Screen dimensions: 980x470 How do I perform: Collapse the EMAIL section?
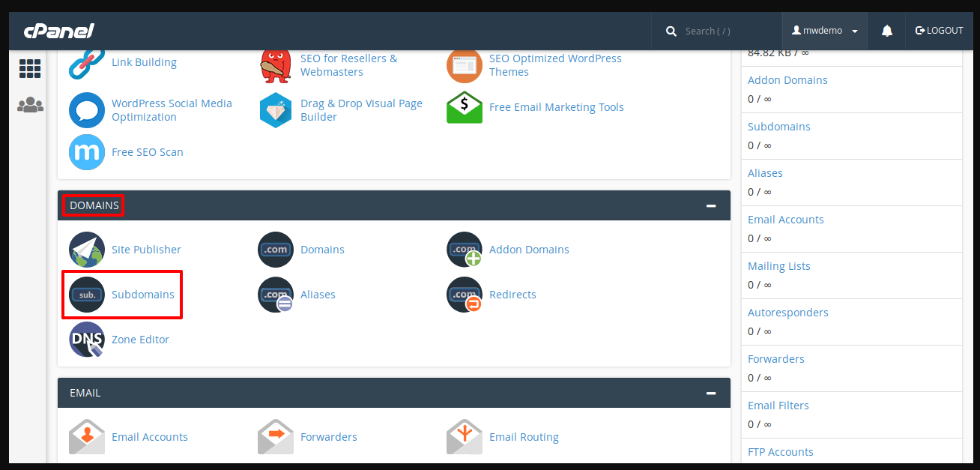[710, 391]
